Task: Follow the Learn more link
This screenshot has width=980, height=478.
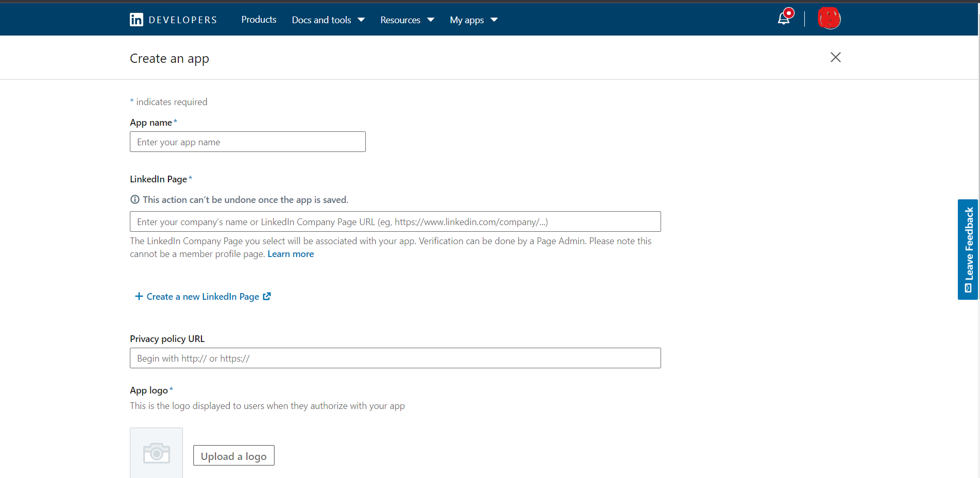Action: tap(291, 254)
